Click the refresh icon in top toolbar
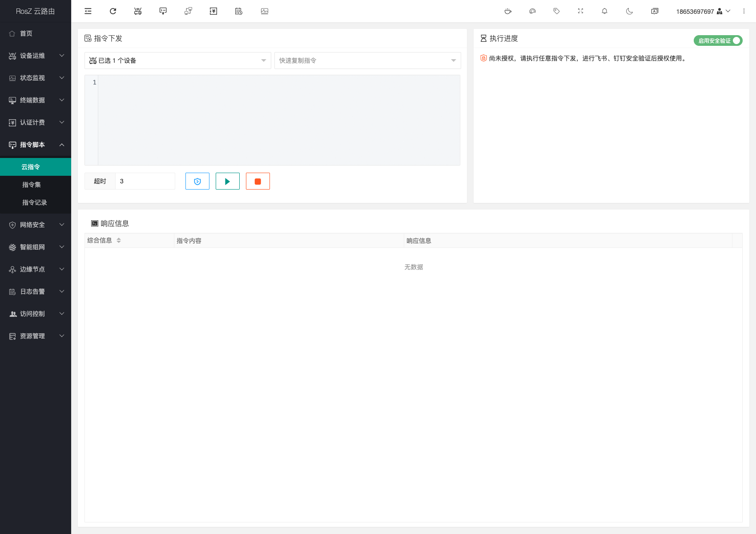The height and width of the screenshot is (534, 756). click(x=113, y=11)
